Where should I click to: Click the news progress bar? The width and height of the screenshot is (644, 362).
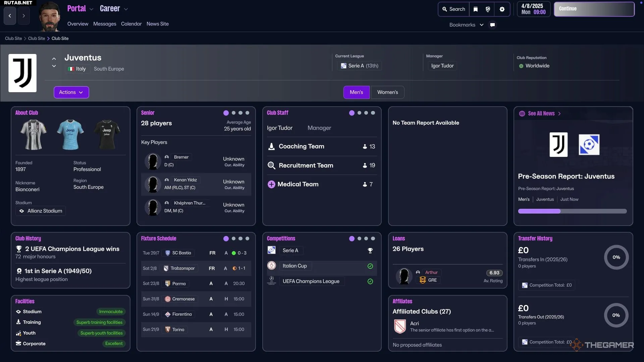tap(572, 211)
